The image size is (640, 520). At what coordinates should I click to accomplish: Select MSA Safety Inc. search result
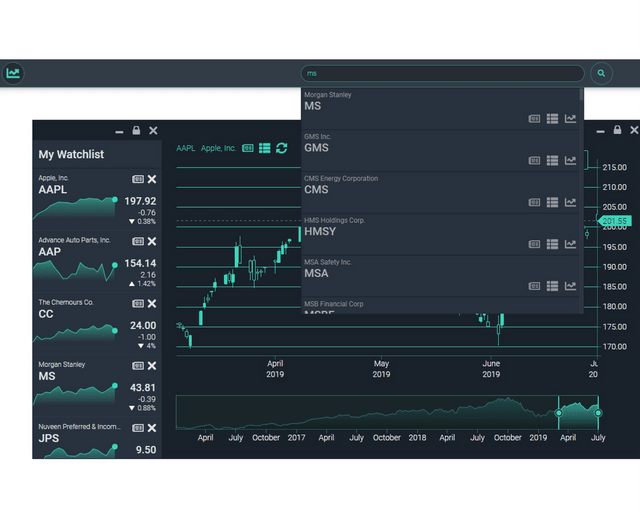click(x=440, y=276)
